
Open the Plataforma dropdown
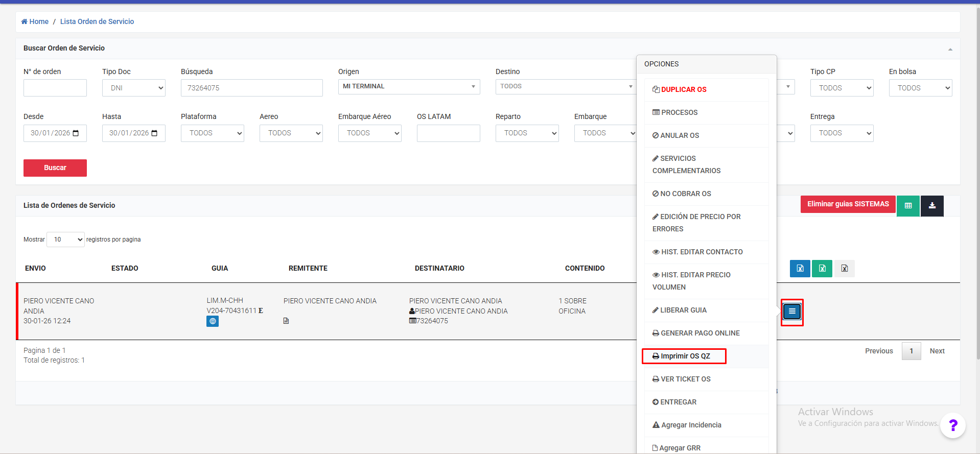[213, 133]
